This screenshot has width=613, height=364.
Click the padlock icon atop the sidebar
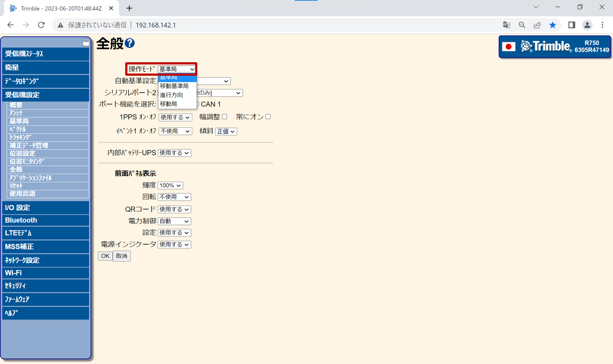86,42
